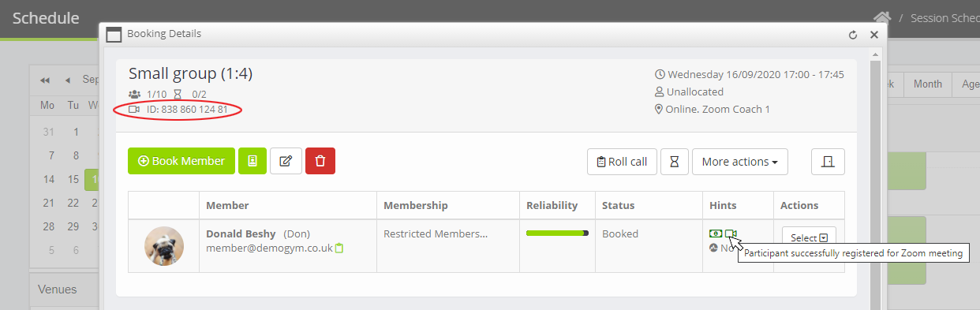Click the green member card icon button

pyautogui.click(x=252, y=161)
